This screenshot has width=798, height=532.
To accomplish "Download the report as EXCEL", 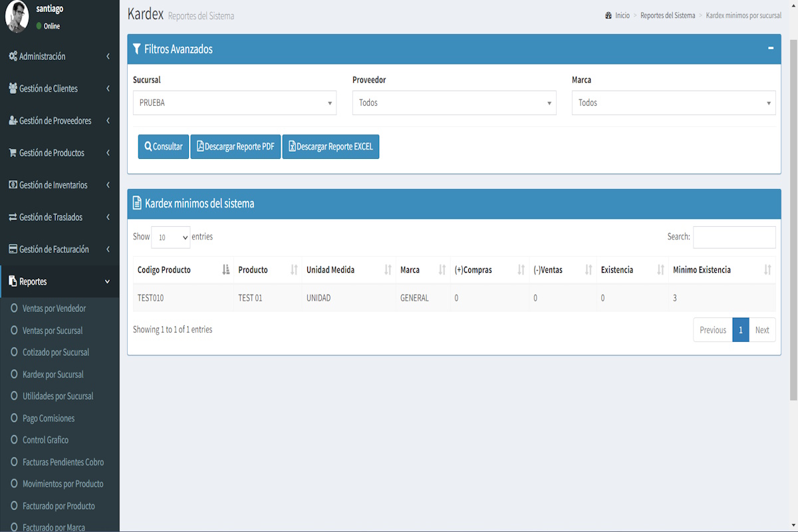I will (x=331, y=147).
